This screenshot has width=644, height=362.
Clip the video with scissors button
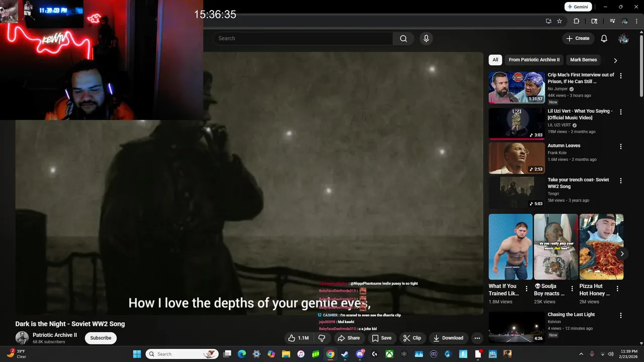[x=412, y=338]
